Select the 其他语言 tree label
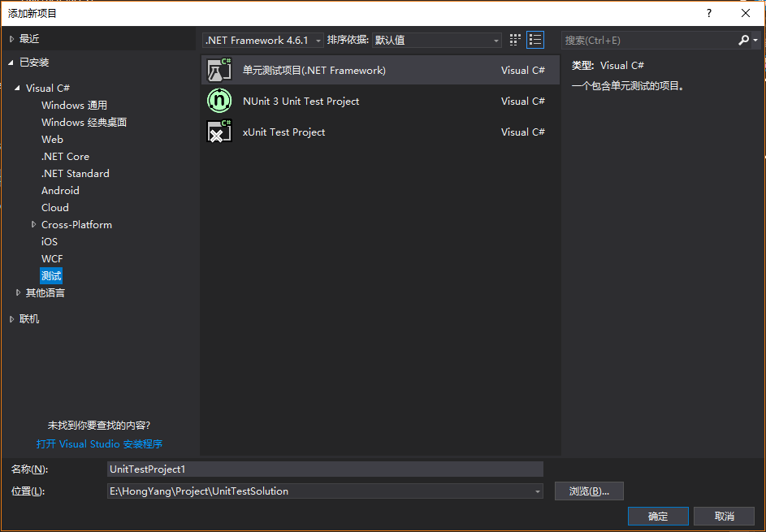766x532 pixels. tap(45, 292)
